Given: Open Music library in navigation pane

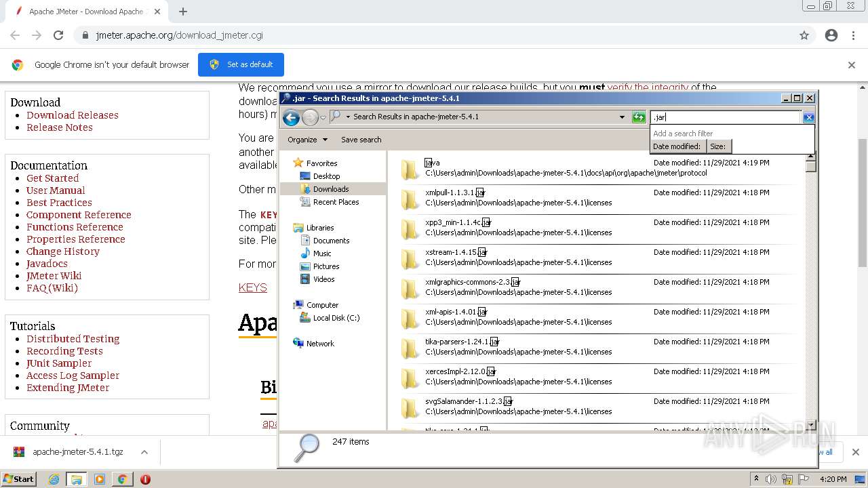Looking at the screenshot, I should pos(322,253).
